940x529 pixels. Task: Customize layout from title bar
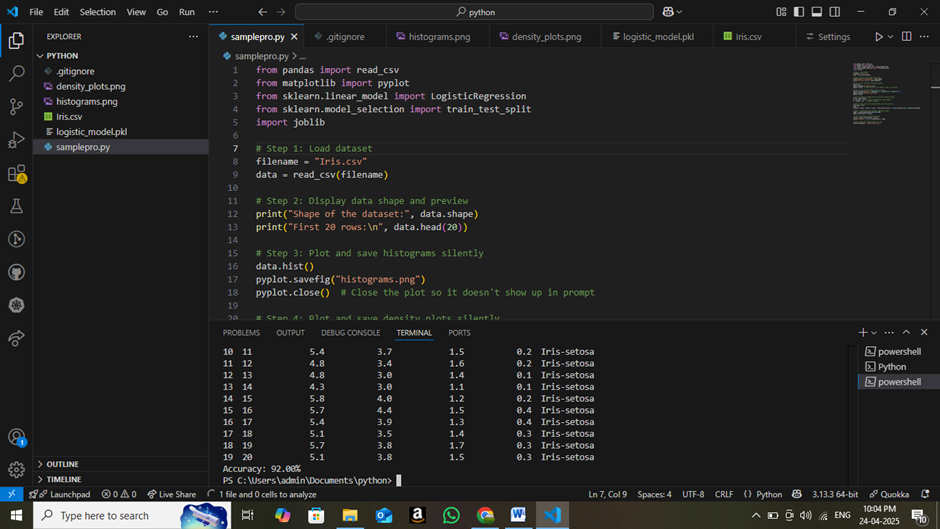pyautogui.click(x=781, y=12)
